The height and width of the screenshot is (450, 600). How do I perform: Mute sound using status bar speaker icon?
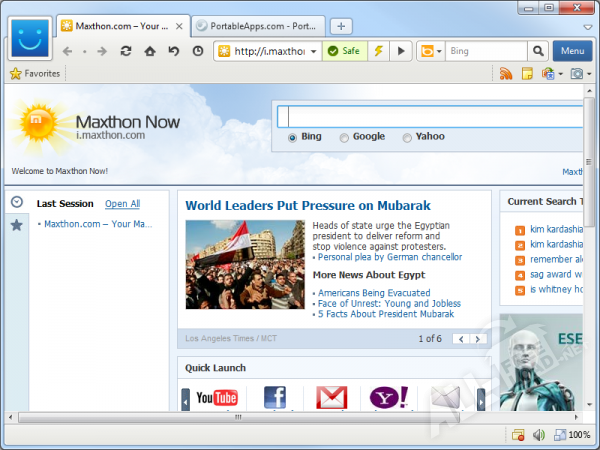(x=538, y=435)
